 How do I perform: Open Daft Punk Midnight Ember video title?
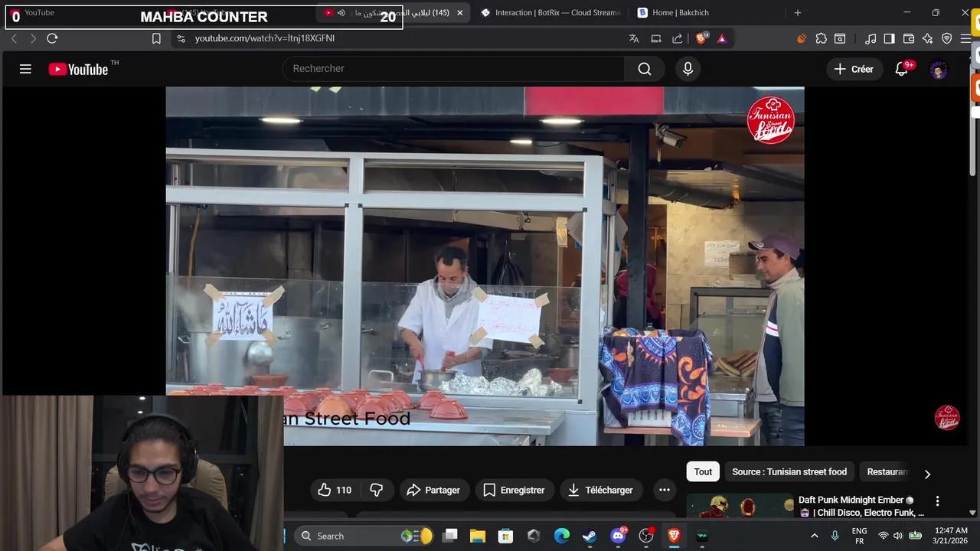click(x=861, y=506)
